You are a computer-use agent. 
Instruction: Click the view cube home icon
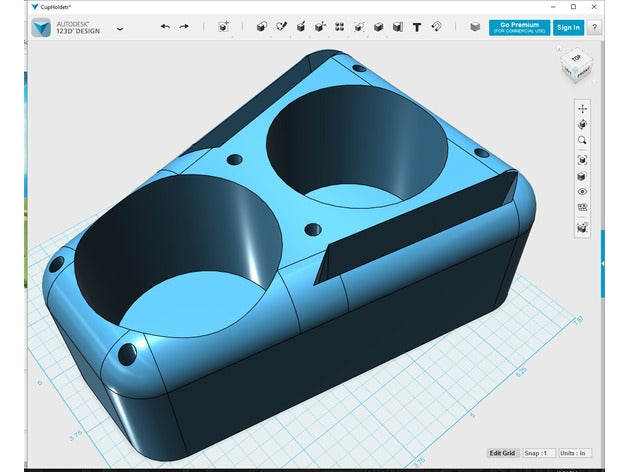[559, 49]
